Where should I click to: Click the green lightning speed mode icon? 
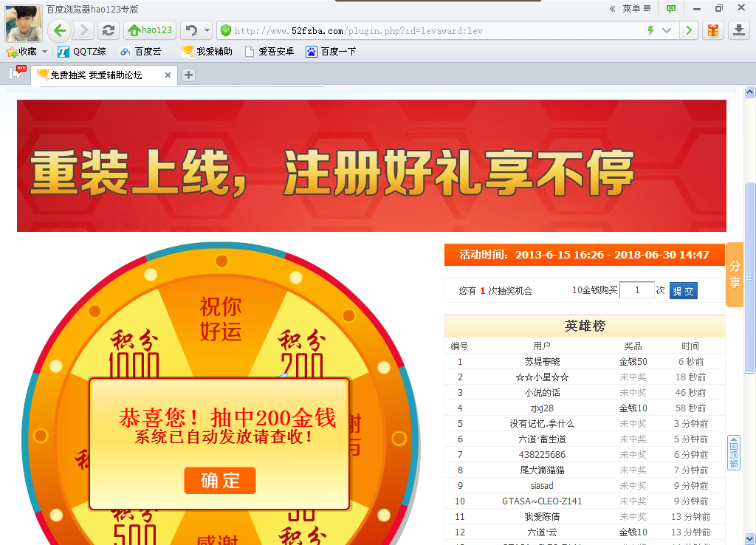point(650,31)
